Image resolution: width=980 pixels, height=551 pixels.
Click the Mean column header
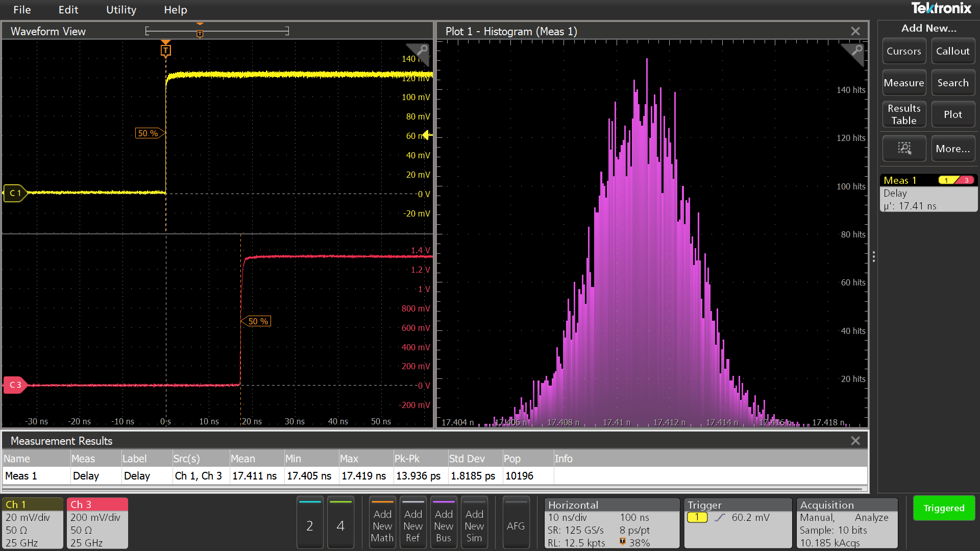coord(256,459)
